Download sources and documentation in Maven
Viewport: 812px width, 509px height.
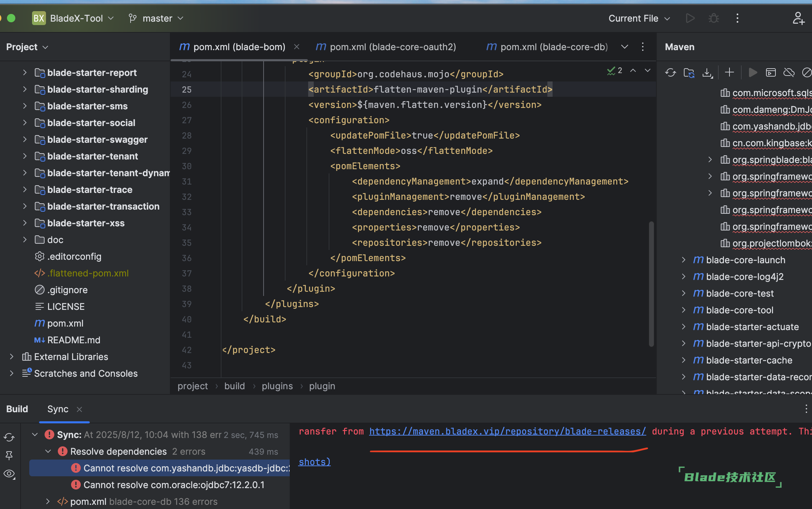tap(707, 72)
